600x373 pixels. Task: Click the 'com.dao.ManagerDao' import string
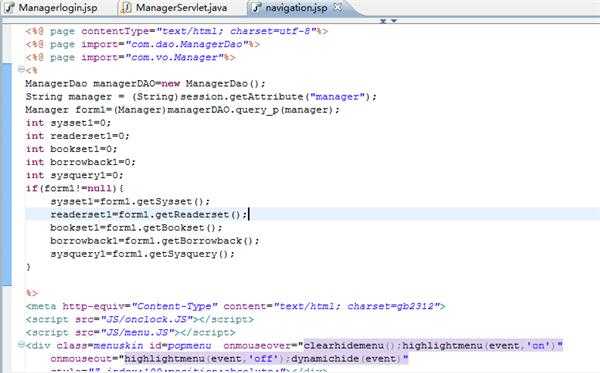point(188,44)
